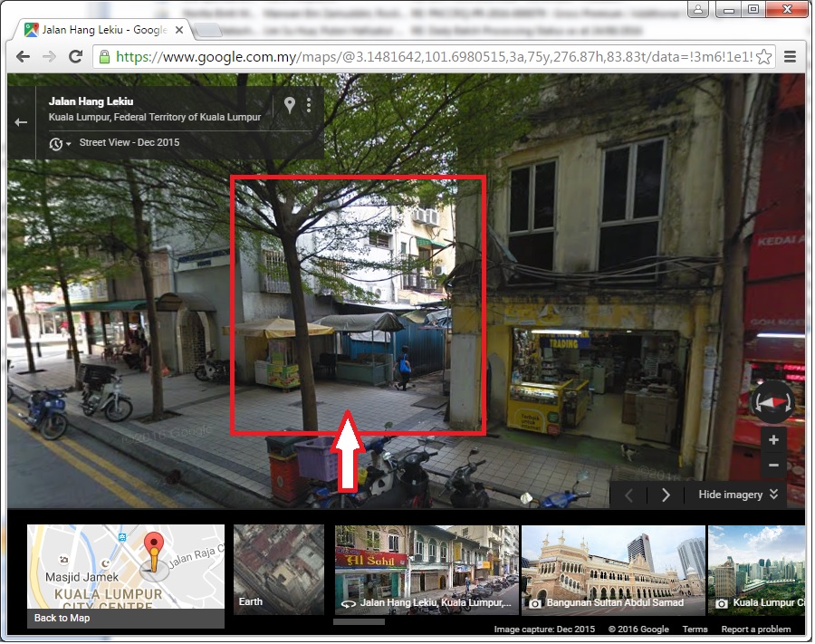Click the compass control
815x644 pixels.
[x=772, y=401]
